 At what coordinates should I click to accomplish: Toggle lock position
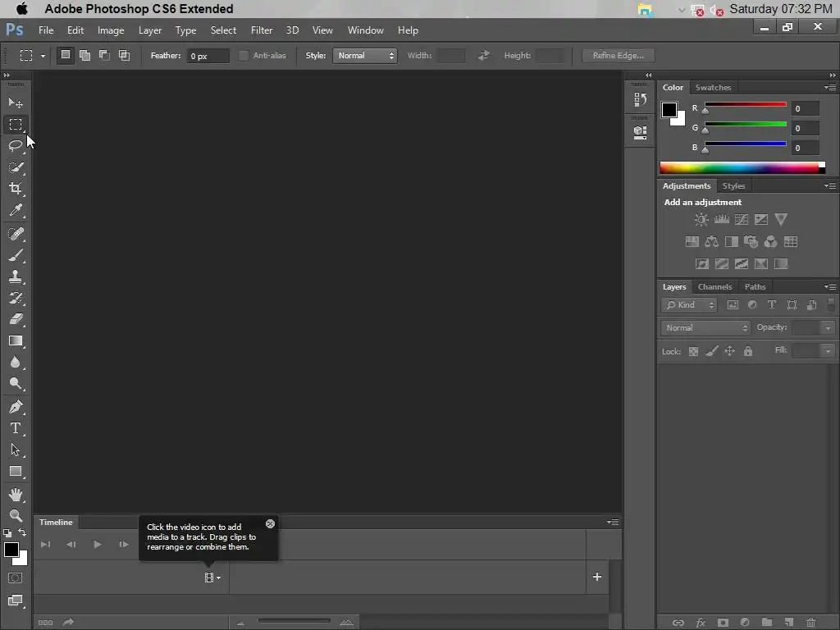(x=729, y=351)
